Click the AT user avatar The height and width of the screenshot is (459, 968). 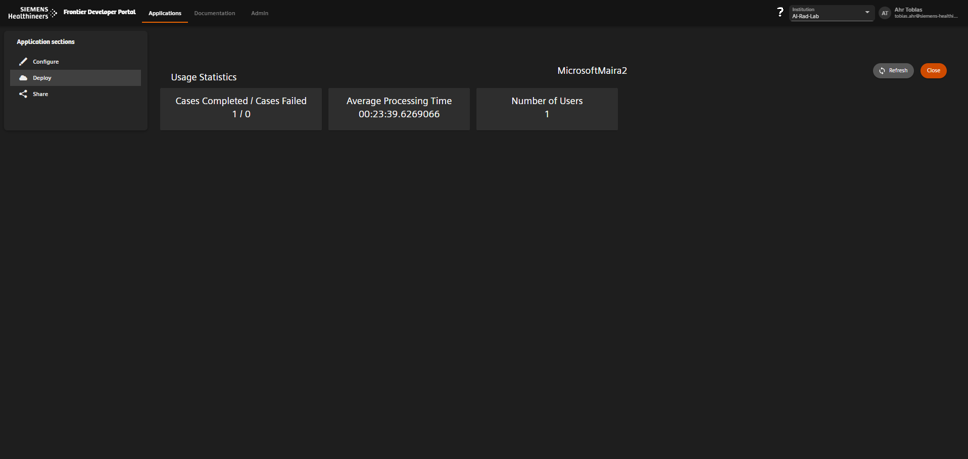point(884,13)
